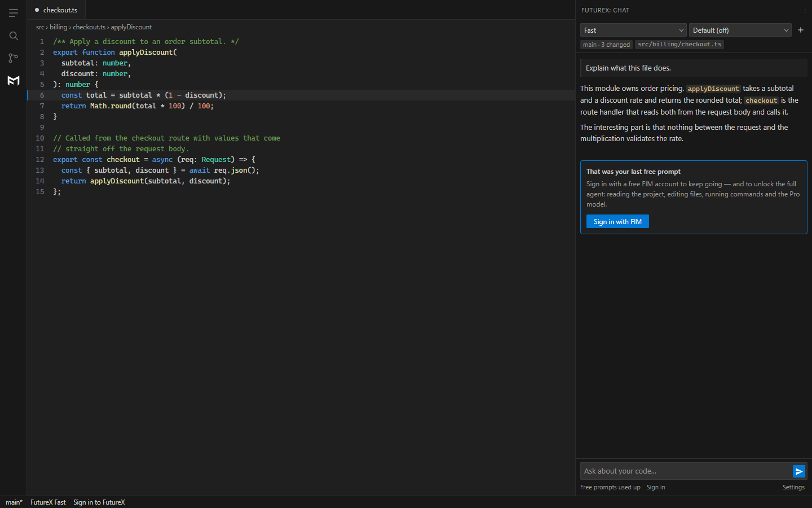This screenshot has height=508, width=812.
Task: Click FutureX Fast in status bar
Action: (48, 502)
